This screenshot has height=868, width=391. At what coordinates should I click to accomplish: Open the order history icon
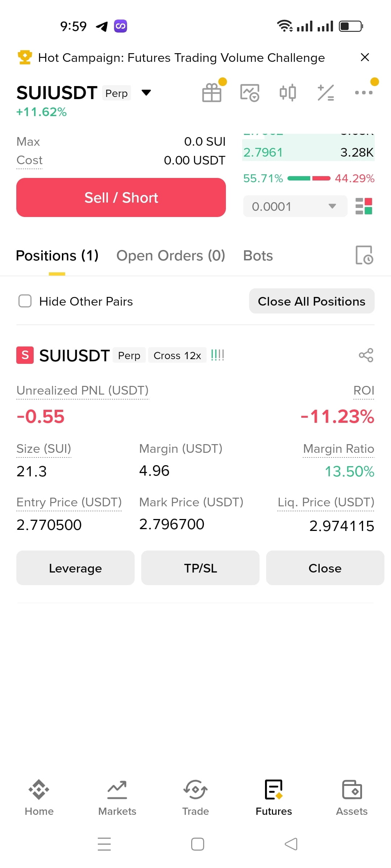[365, 255]
